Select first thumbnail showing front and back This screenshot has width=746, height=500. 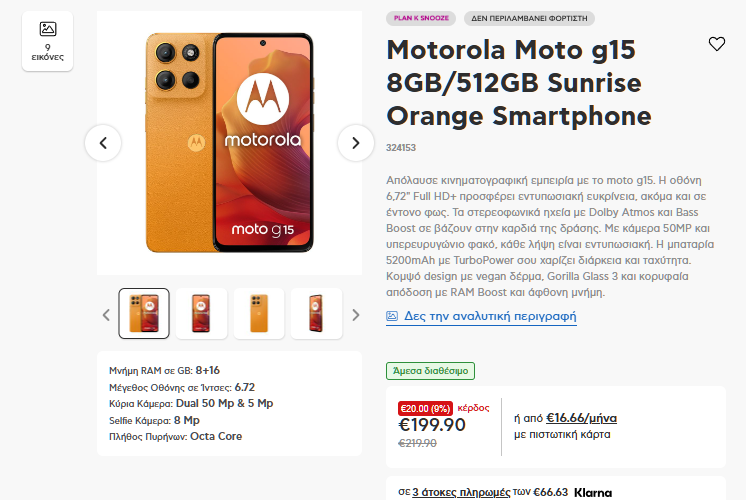pyautogui.click(x=144, y=314)
